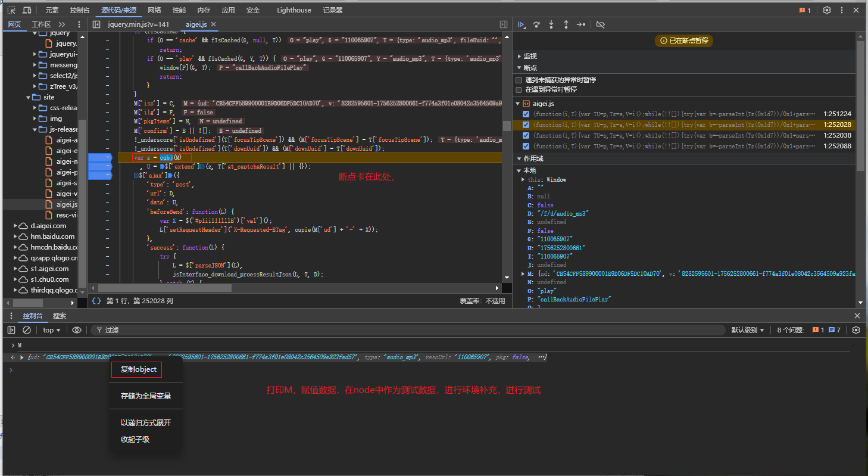Resume script execution in debugger
This screenshot has width=868, height=476.
(522, 24)
